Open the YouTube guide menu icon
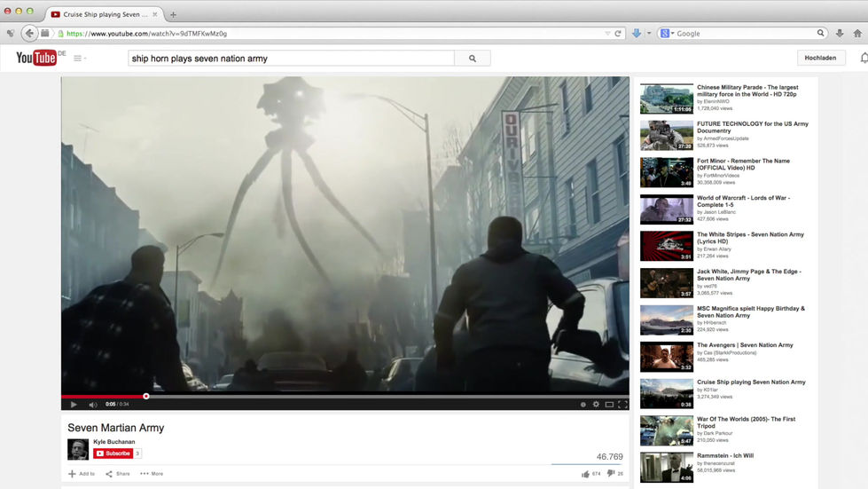This screenshot has height=489, width=868. (x=77, y=59)
